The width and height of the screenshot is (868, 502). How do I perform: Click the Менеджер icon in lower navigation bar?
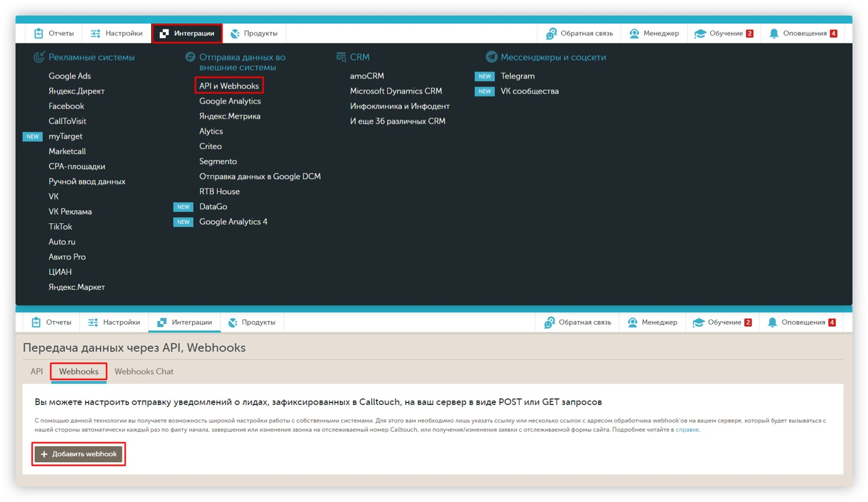pyautogui.click(x=632, y=322)
